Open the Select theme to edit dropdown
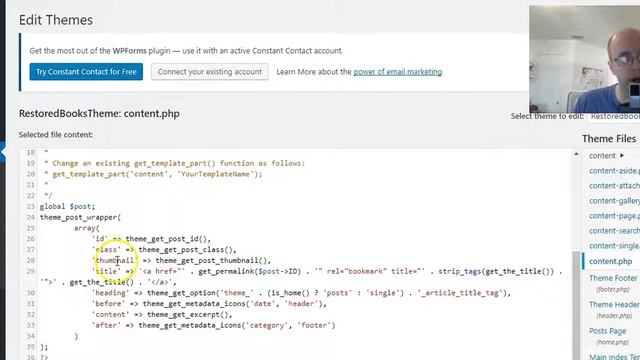Screen dimensions: 640x360 (x=614, y=117)
